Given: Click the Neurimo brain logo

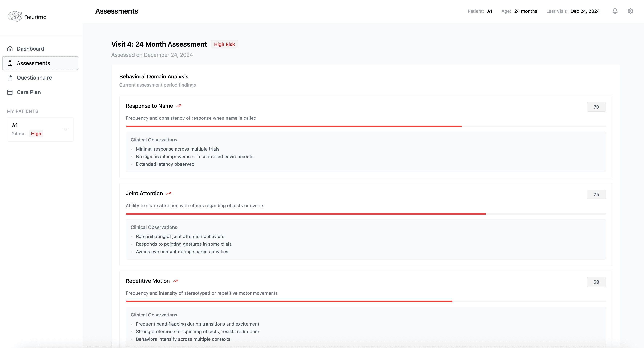Looking at the screenshot, I should pyautogui.click(x=15, y=17).
